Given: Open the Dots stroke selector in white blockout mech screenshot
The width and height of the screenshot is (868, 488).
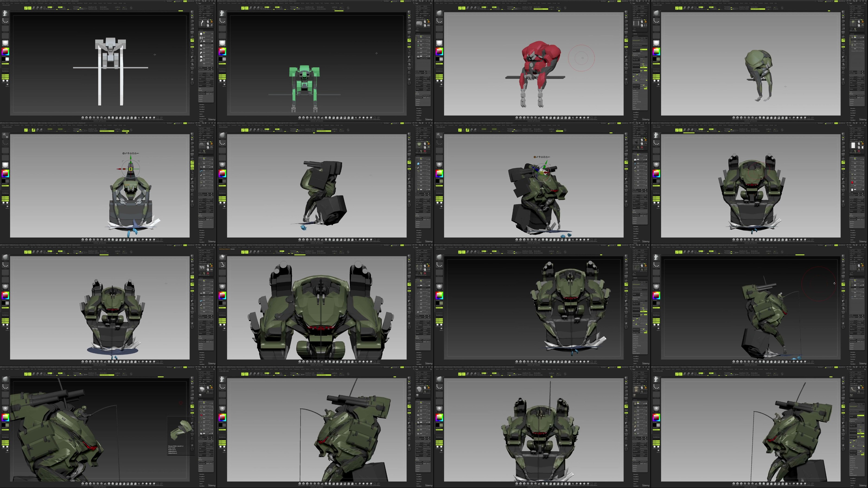Looking at the screenshot, I should (x=5, y=21).
